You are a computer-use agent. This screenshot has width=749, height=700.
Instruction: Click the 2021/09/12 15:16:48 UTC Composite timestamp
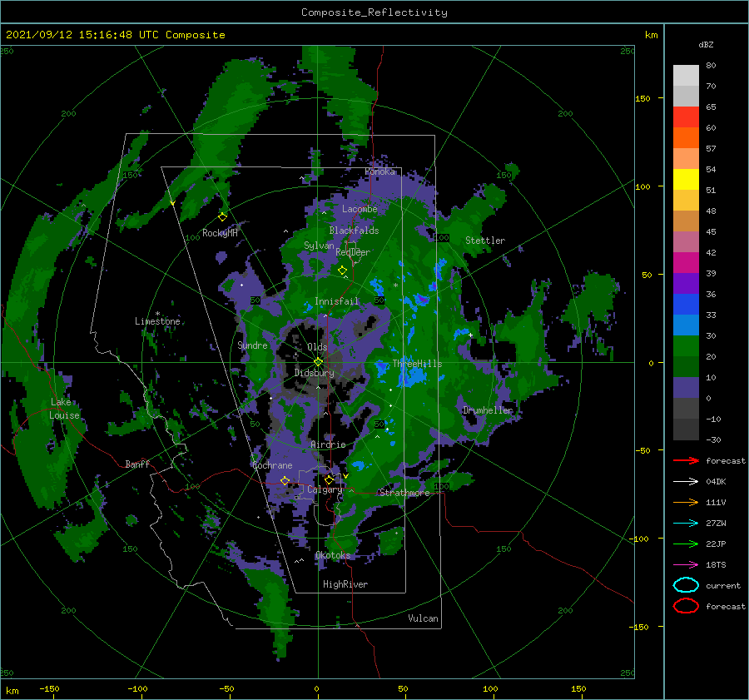coord(115,35)
